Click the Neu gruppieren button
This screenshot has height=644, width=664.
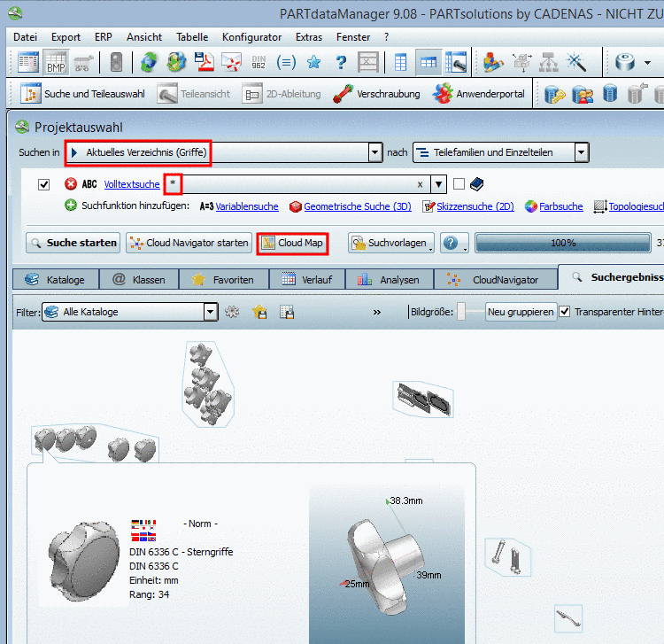(521, 312)
